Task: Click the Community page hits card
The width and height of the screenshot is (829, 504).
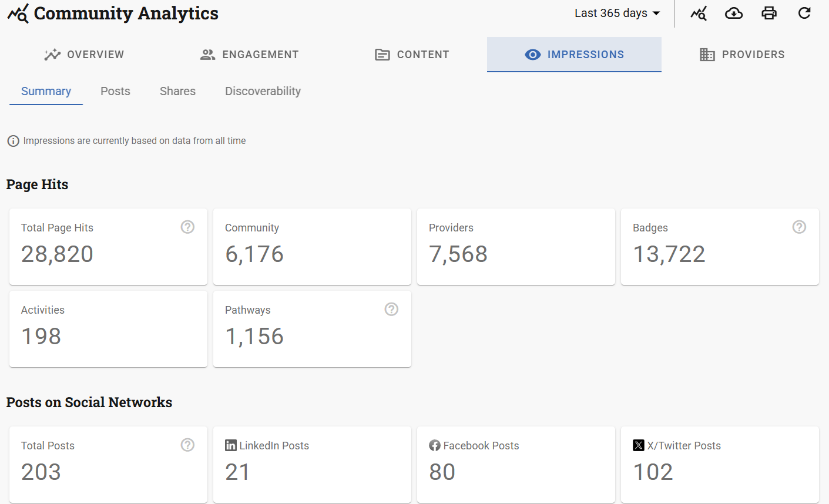Action: point(312,247)
